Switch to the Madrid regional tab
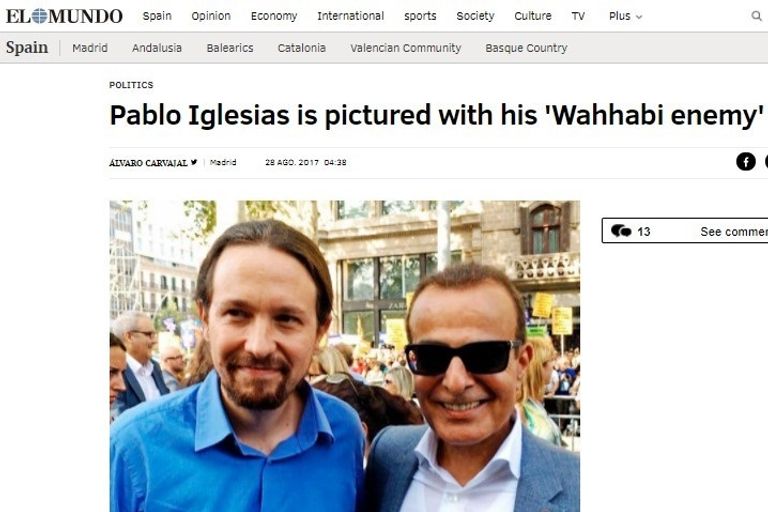Screen dimensions: 768x512 pyautogui.click(x=90, y=48)
